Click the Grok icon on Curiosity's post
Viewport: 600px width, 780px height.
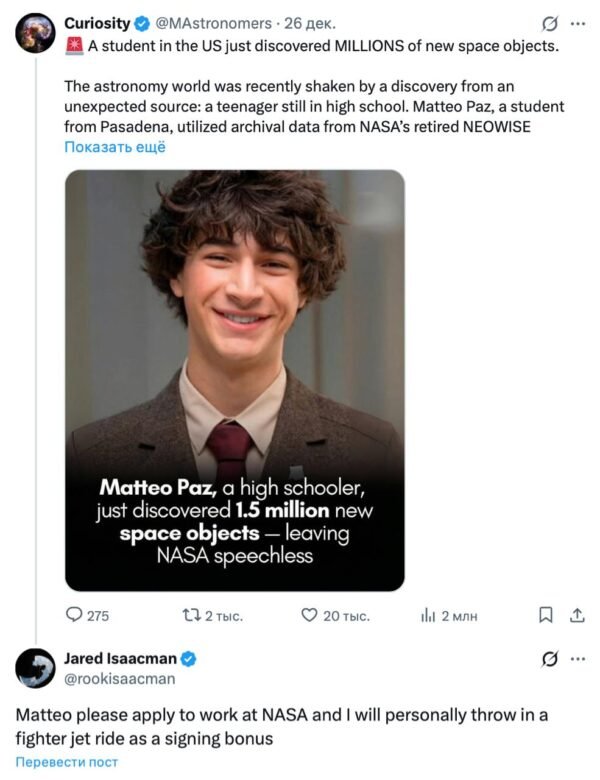point(549,23)
